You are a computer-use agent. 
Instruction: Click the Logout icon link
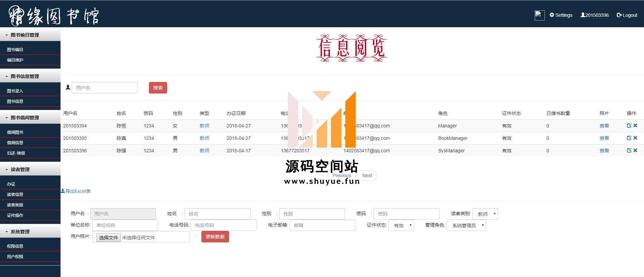(x=627, y=15)
